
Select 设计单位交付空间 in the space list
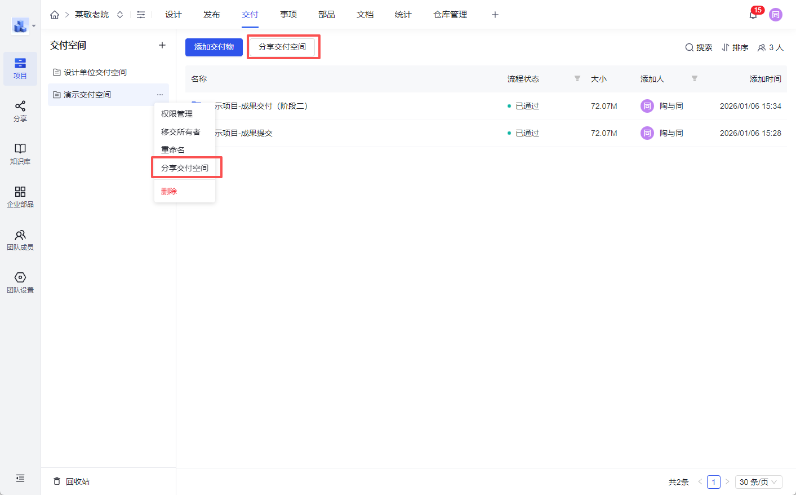95,72
